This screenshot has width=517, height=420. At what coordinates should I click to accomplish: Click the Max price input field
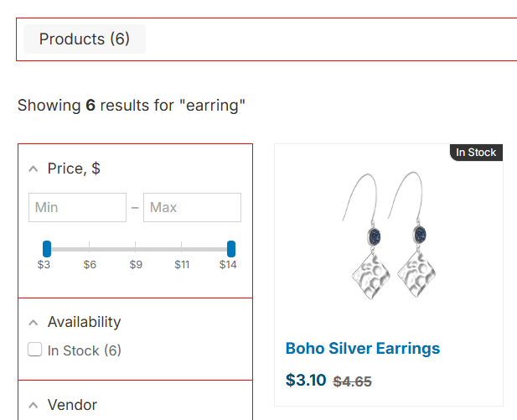point(192,208)
